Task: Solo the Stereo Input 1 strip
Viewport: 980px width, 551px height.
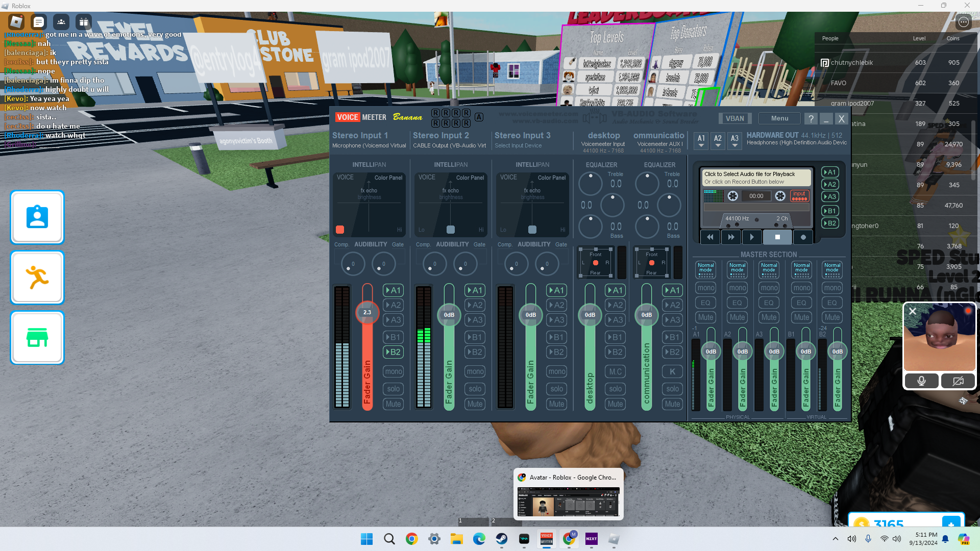Action: [x=393, y=389]
